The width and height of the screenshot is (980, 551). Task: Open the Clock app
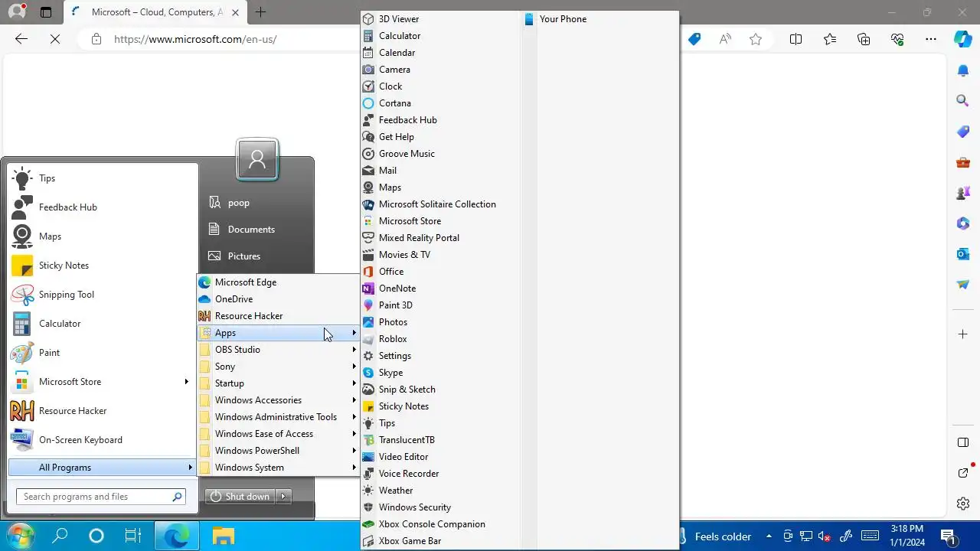(440, 86)
